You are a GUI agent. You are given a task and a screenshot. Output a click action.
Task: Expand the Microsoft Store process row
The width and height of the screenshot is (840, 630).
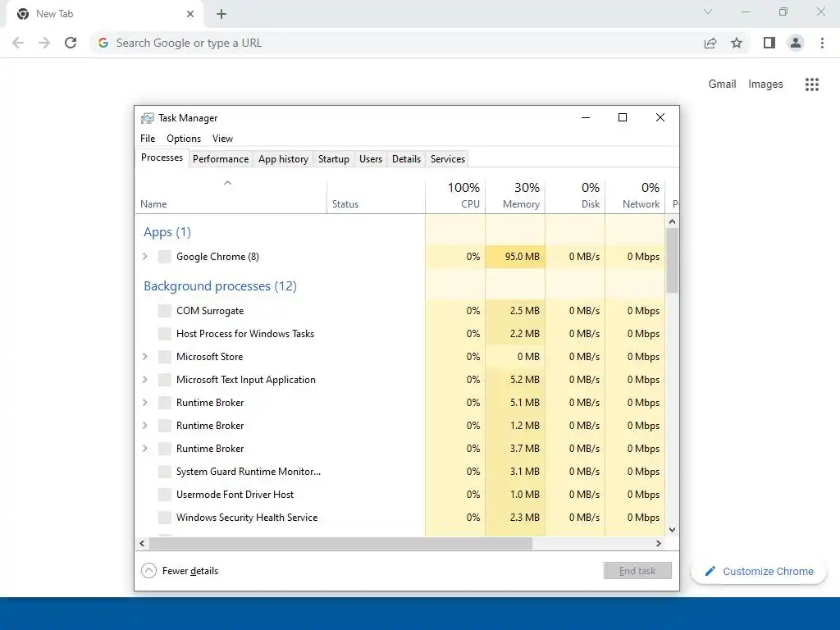144,357
